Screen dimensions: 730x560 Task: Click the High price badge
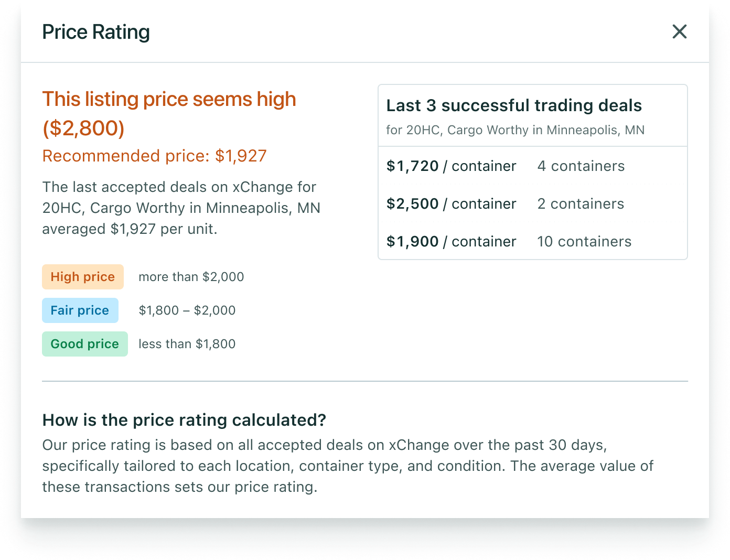[83, 277]
